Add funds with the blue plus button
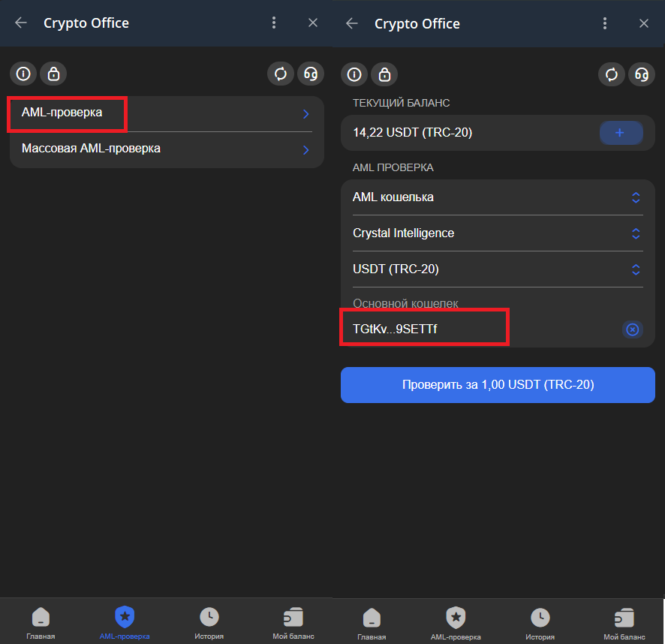Viewport: 665px width, 644px height. (621, 133)
